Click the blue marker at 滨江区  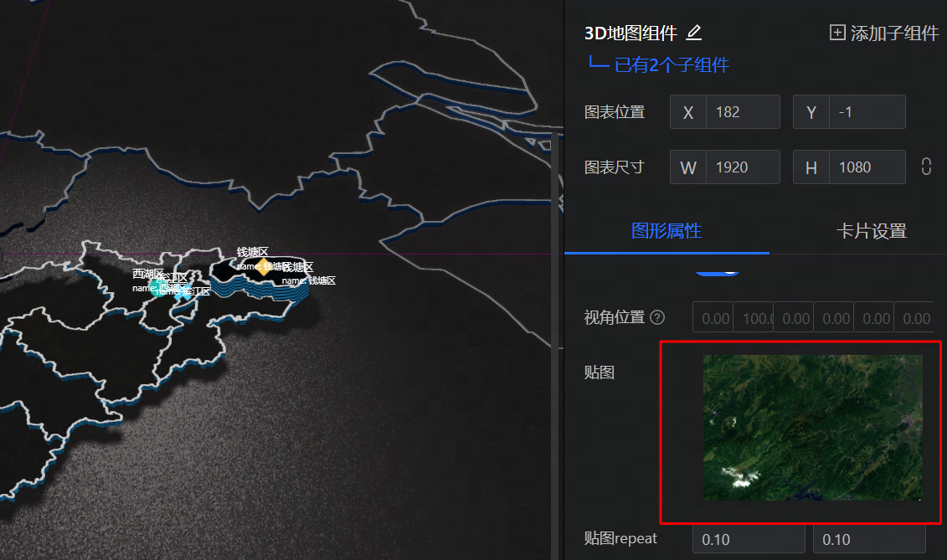182,292
